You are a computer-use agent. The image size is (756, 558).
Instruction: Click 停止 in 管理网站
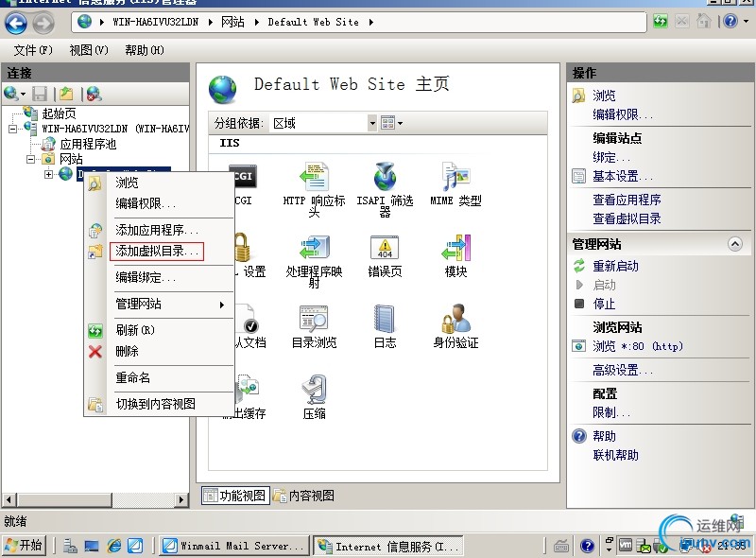tap(604, 305)
